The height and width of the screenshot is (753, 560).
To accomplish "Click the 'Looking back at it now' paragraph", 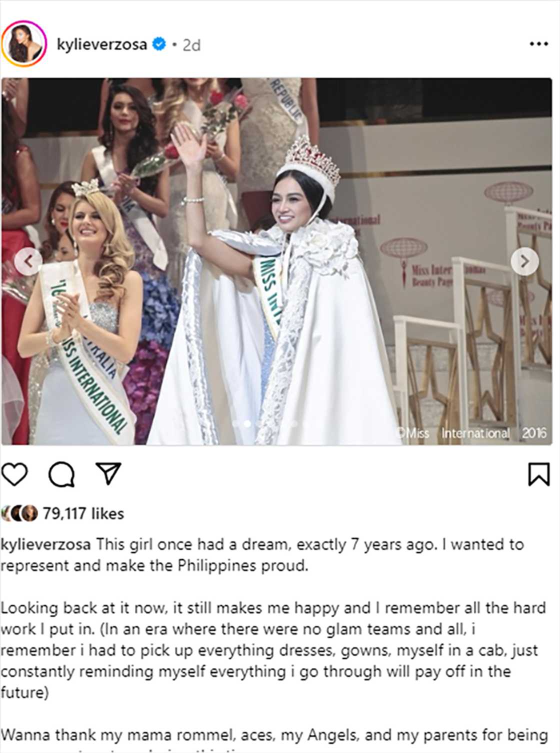I will click(273, 650).
